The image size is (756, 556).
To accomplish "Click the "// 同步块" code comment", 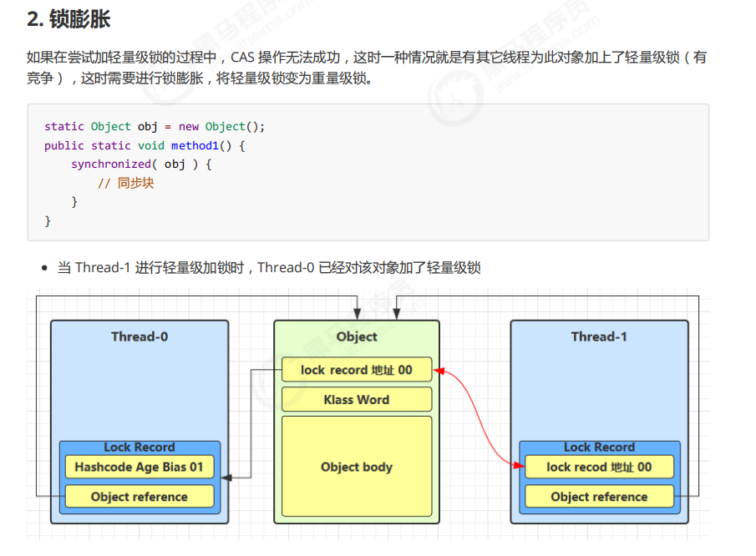I will 125,184.
